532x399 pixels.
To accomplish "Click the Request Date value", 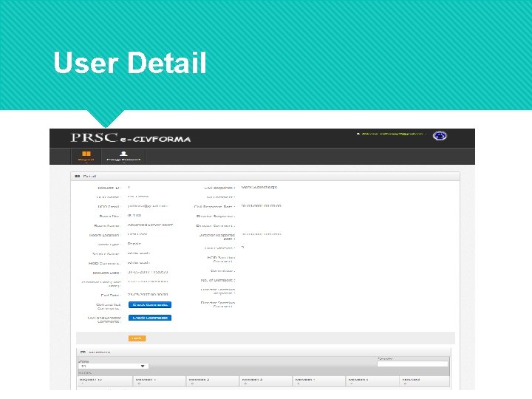I will (148, 272).
